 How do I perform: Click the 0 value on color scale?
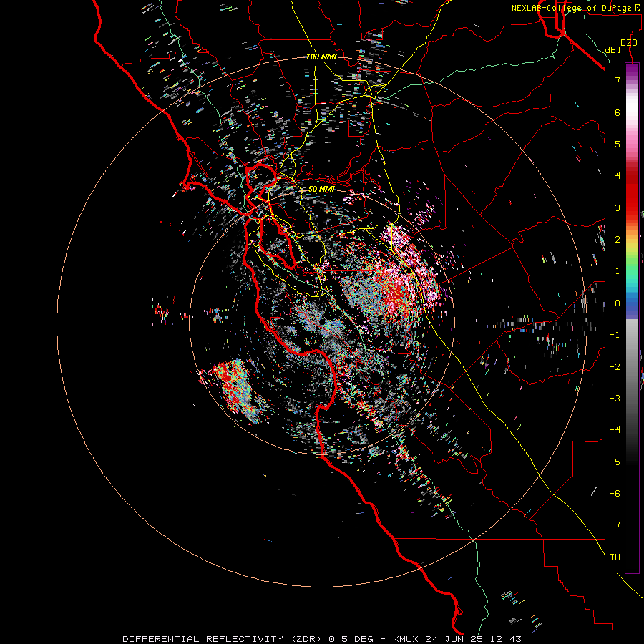[618, 303]
